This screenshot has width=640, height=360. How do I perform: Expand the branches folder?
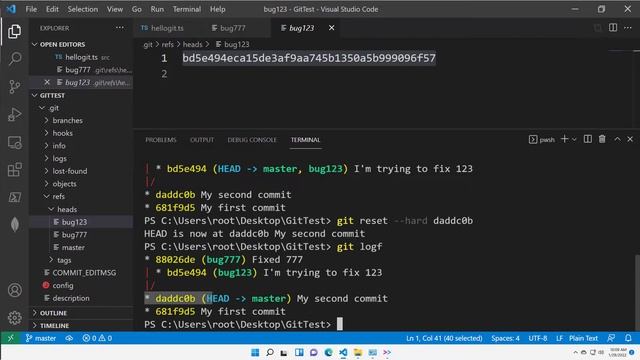(x=81, y=120)
